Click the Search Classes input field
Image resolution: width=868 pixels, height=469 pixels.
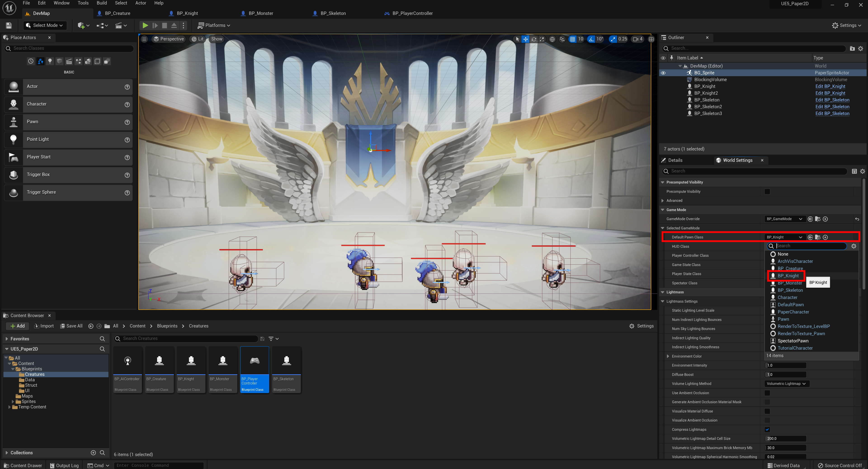pos(70,49)
